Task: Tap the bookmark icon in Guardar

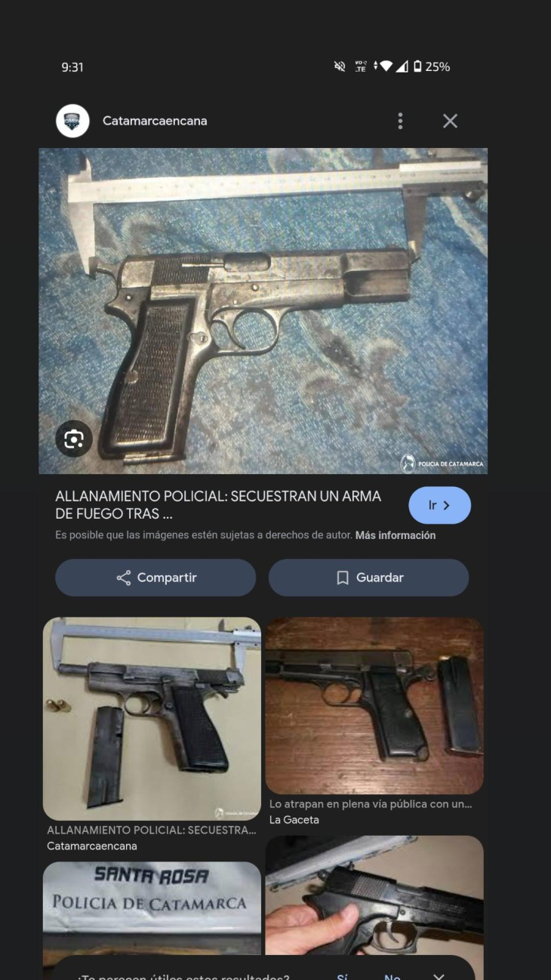Action: (343, 578)
